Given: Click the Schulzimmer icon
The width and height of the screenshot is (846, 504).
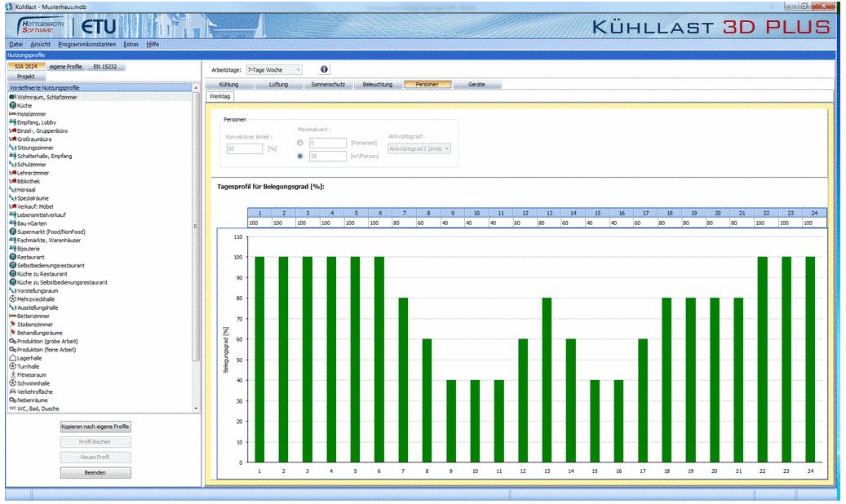Looking at the screenshot, I should (12, 164).
